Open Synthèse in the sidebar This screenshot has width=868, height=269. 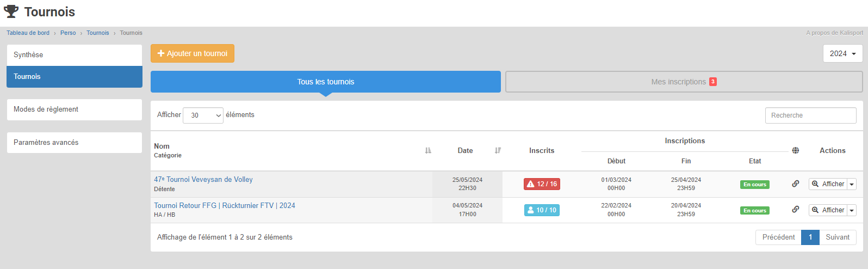tap(74, 55)
